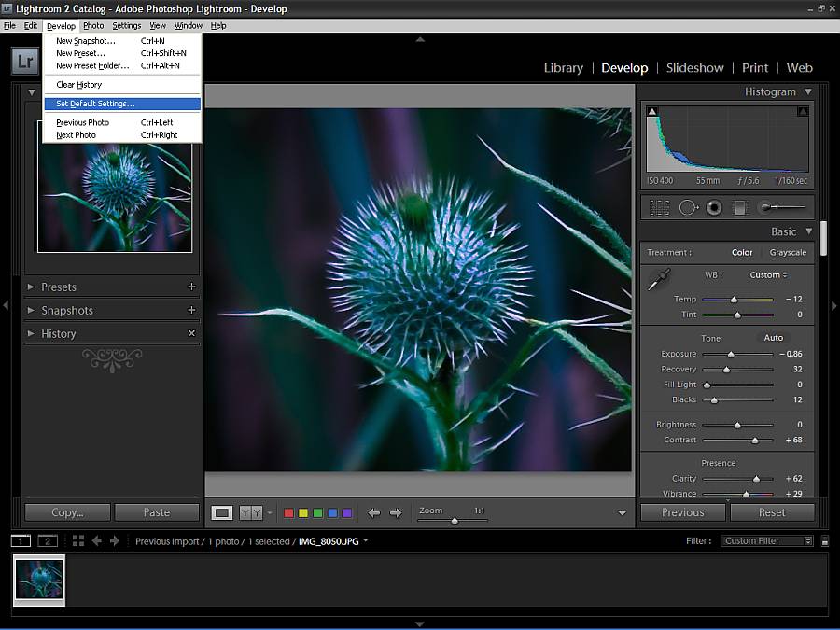Set treatment to Grayscale
Image resolution: width=840 pixels, height=630 pixels.
pyautogui.click(x=788, y=252)
